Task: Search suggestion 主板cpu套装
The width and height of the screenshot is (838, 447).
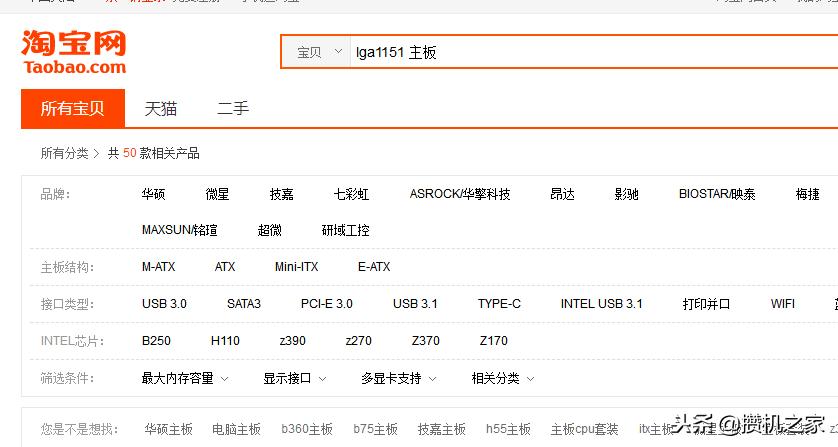Action: click(x=584, y=429)
